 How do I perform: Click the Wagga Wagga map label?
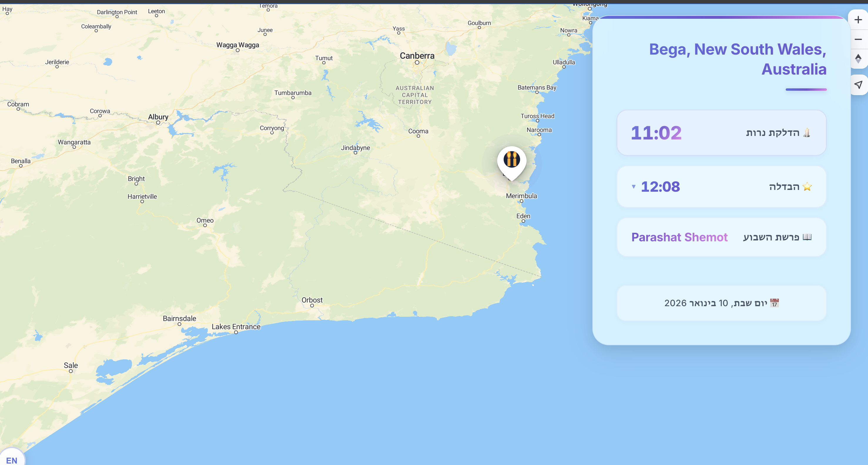coord(237,45)
